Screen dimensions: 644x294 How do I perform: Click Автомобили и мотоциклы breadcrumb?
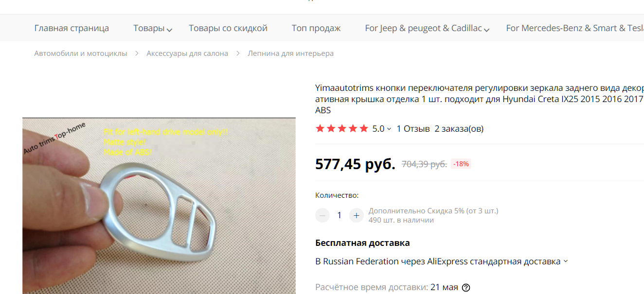click(x=81, y=53)
